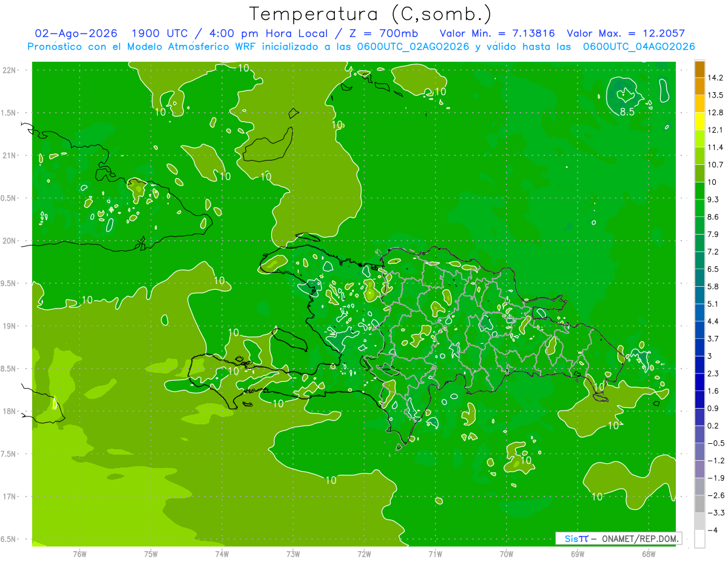Click the "8.6" legend value
The height and width of the screenshot is (562, 728).
tap(713, 217)
